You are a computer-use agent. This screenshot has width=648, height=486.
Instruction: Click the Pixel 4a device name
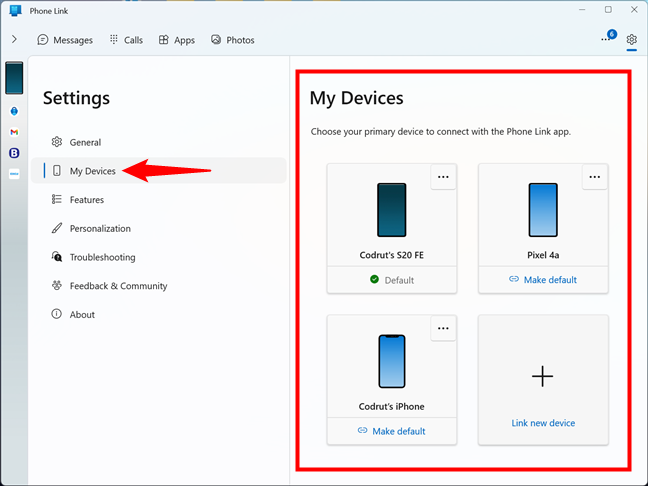543,255
